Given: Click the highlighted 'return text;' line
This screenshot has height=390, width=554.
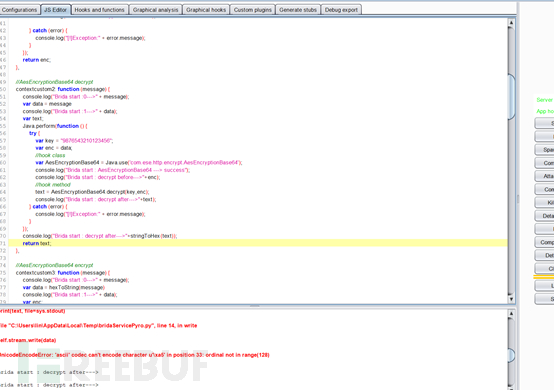Looking at the screenshot, I should tap(258, 243).
